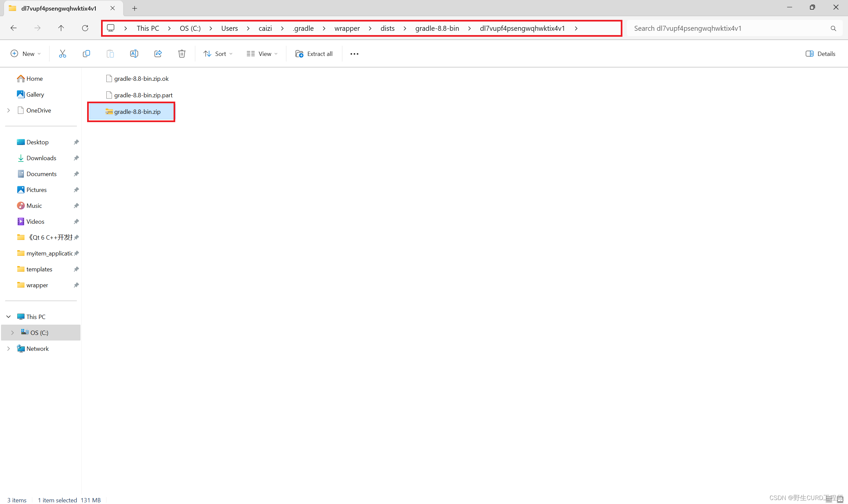Click the Delete icon in toolbar
Screen dimensions: 848x504
pyautogui.click(x=182, y=53)
